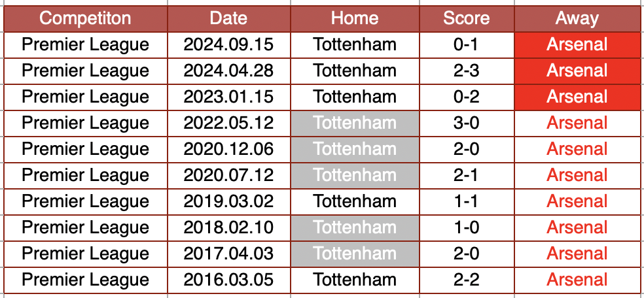Click the 1-1 score cell
This screenshot has width=644, height=298.
pos(466,201)
